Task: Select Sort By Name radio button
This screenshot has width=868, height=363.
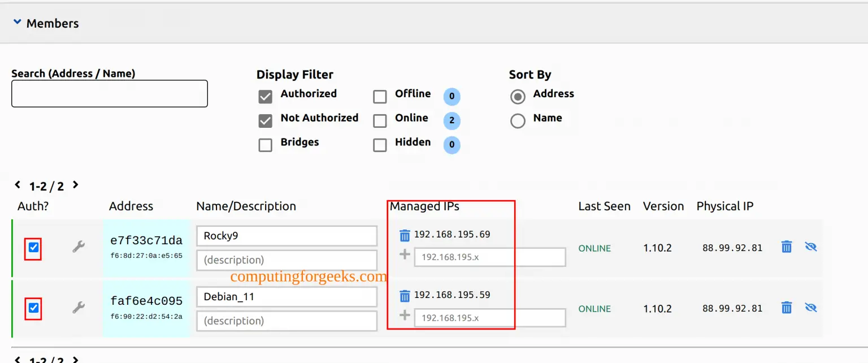Action: point(518,120)
